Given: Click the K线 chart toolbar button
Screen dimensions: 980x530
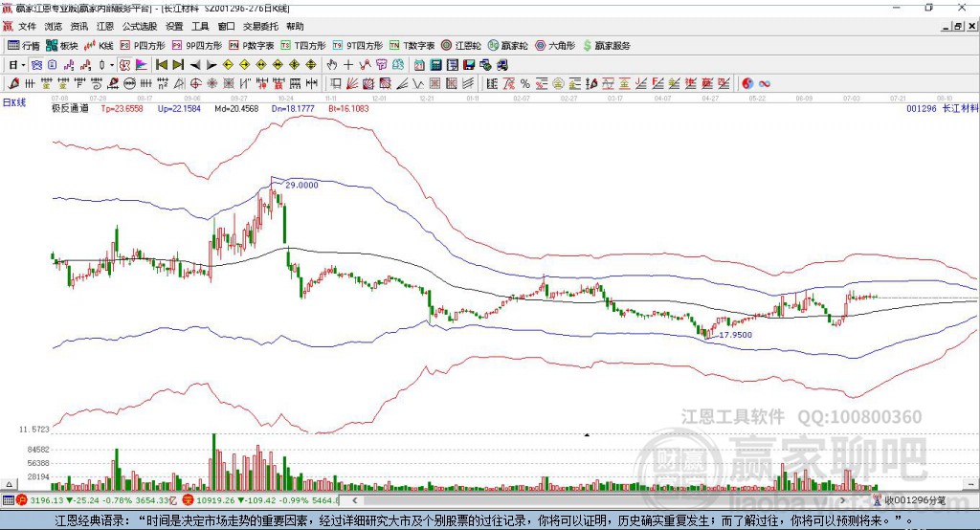Looking at the screenshot, I should [99, 46].
